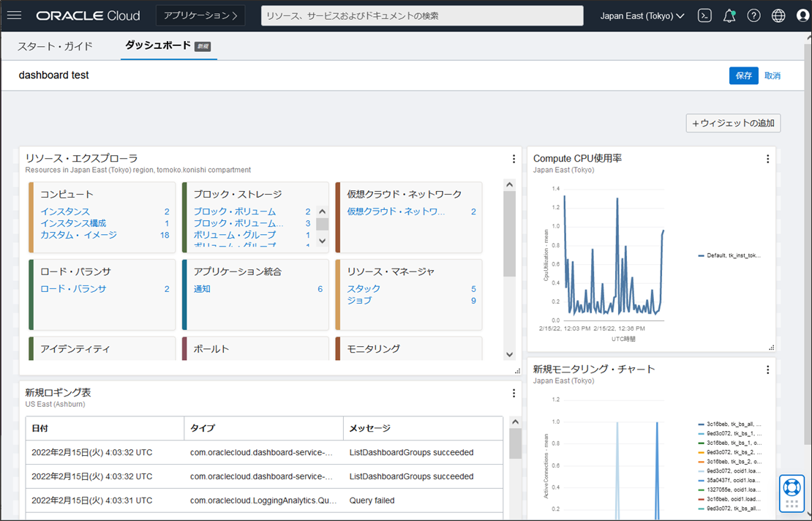Open the hamburger navigation menu
The height and width of the screenshot is (521, 812).
(x=15, y=15)
